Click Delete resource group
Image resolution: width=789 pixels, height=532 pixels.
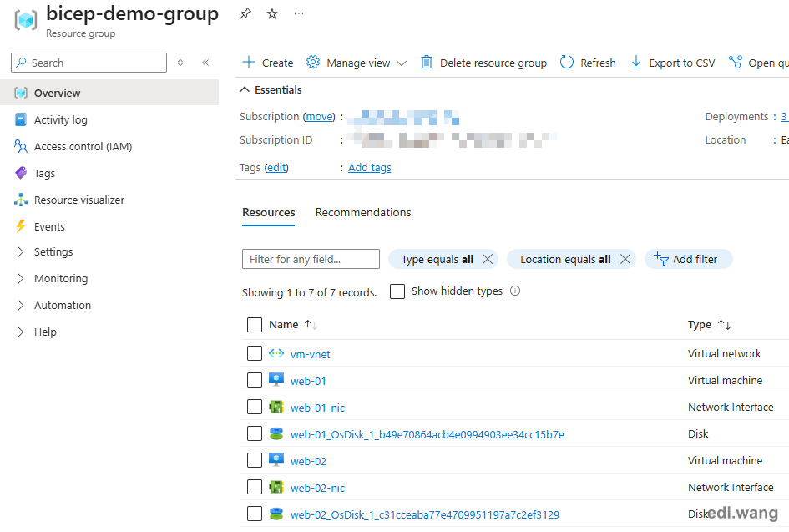(483, 63)
